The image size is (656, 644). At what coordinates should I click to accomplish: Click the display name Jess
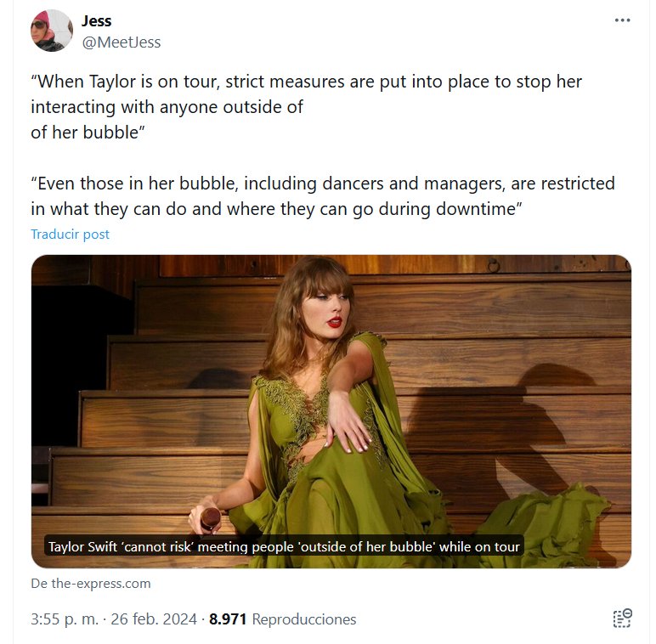pyautogui.click(x=96, y=20)
